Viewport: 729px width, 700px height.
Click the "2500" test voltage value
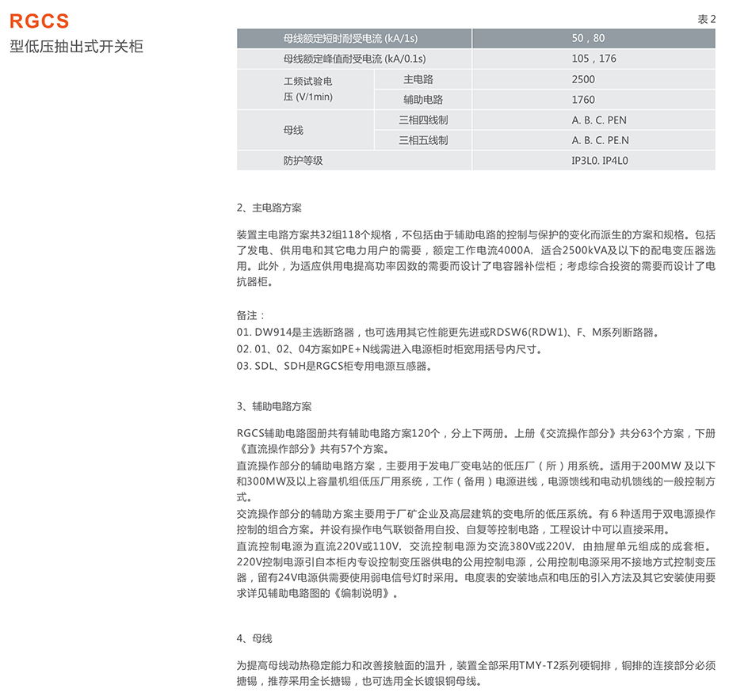pos(583,79)
